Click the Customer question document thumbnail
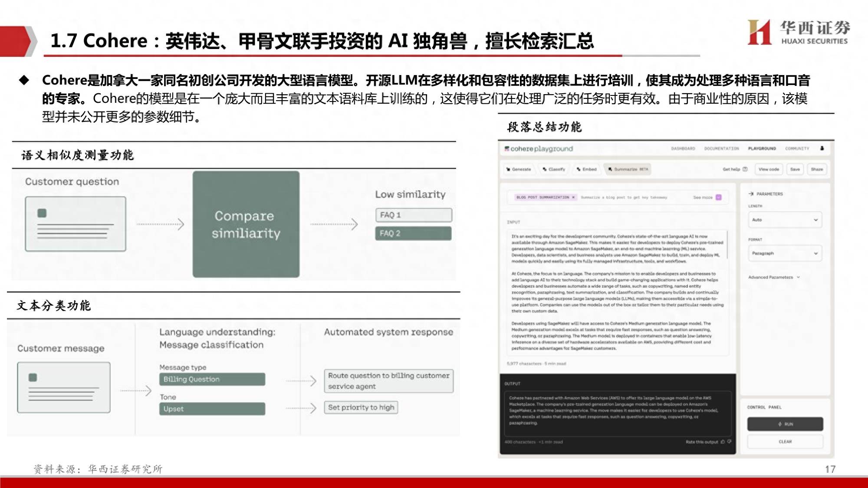This screenshot has height=488, width=868. click(76, 224)
